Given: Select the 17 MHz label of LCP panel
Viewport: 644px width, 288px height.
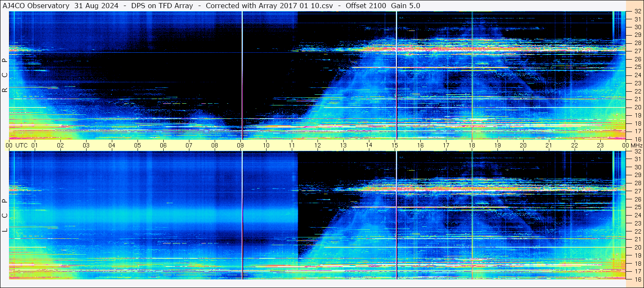Looking at the screenshot, I should tap(637, 271).
